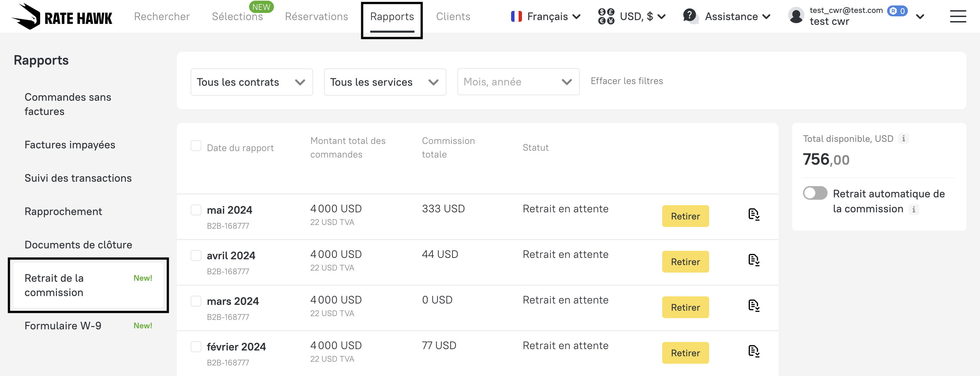
Task: Click the Rate Hawk logo
Action: [x=62, y=16]
